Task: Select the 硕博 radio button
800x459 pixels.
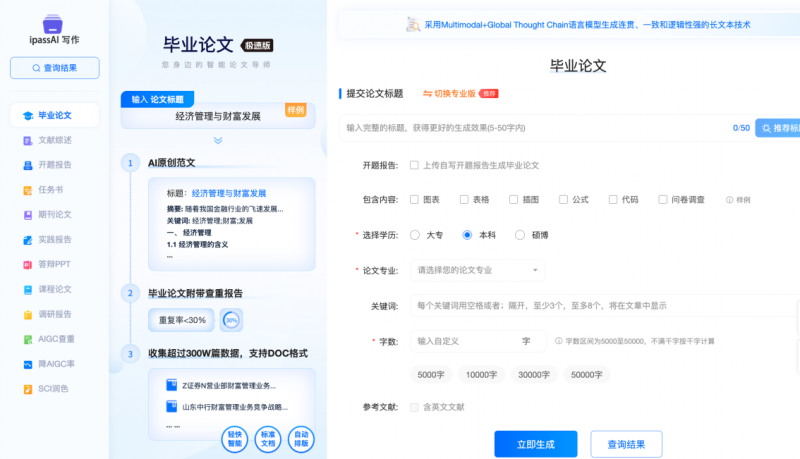Action: pos(519,235)
